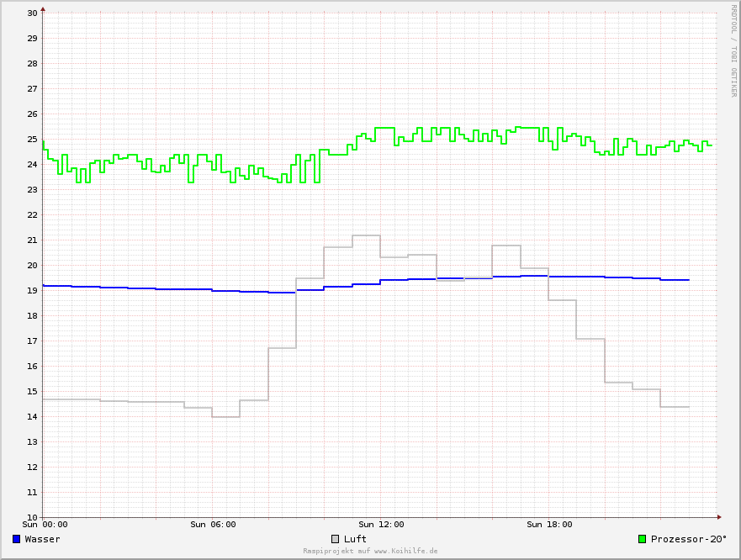The width and height of the screenshot is (741, 560).
Task: Click the 30 label on the Y-axis
Action: click(32, 13)
